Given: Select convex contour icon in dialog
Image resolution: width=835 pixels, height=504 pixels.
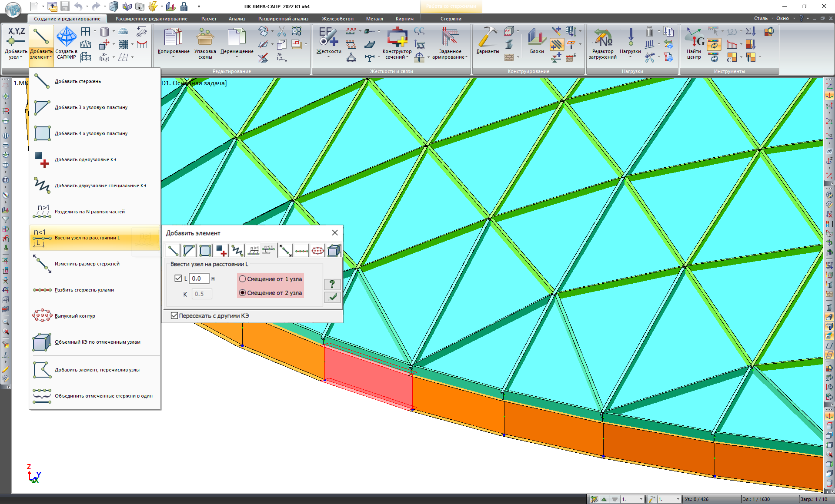Looking at the screenshot, I should pyautogui.click(x=317, y=251).
